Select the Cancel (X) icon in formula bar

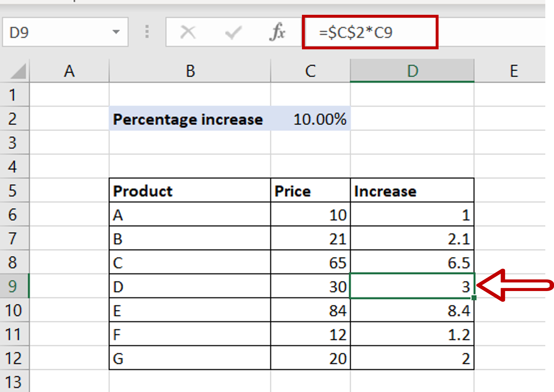(x=187, y=32)
